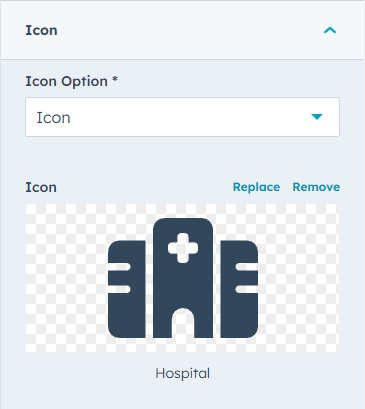
Task: Select the Hospital icon preview
Action: tap(182, 278)
